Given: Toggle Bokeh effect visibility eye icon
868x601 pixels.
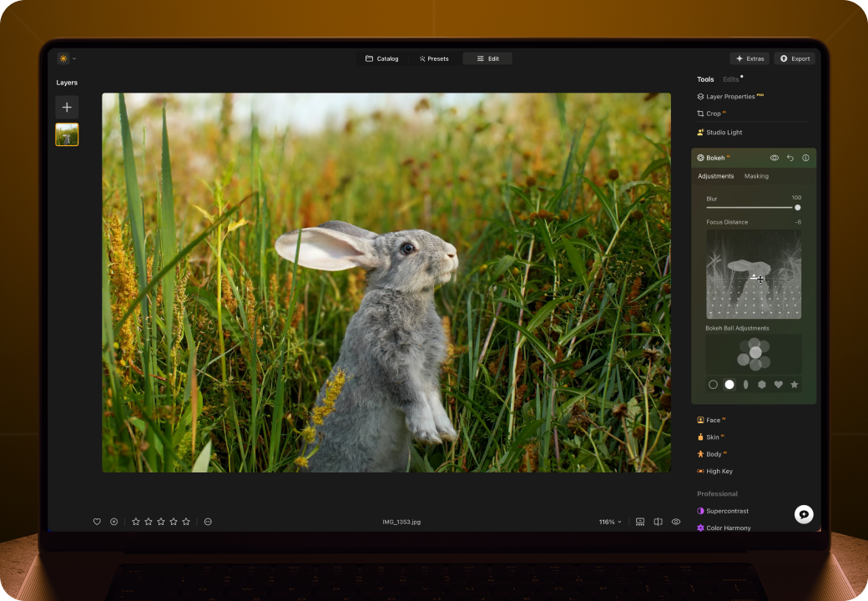Looking at the screenshot, I should pos(775,158).
